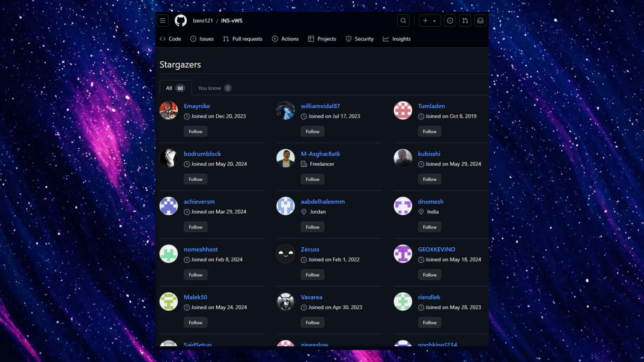The image size is (644, 362).
Task: Select the You know tab
Action: click(x=215, y=88)
